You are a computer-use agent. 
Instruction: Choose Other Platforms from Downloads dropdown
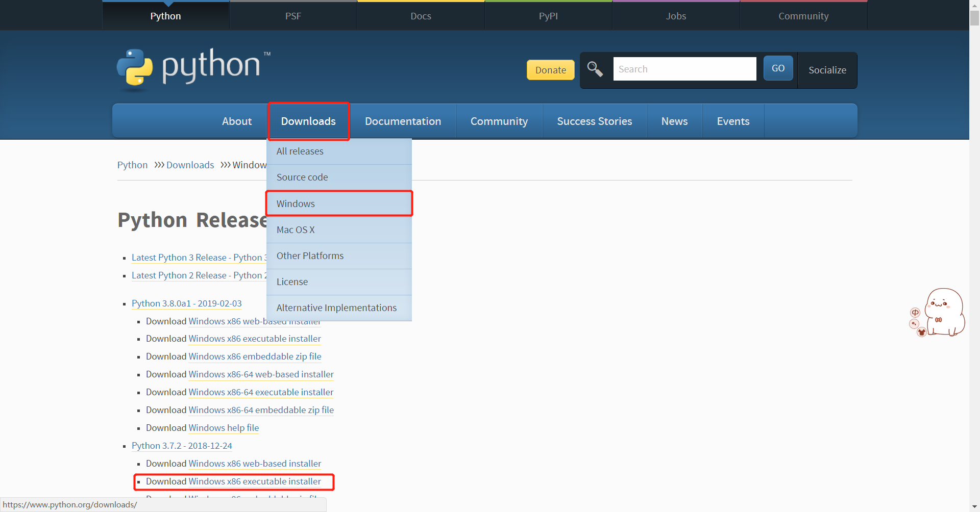tap(339, 256)
